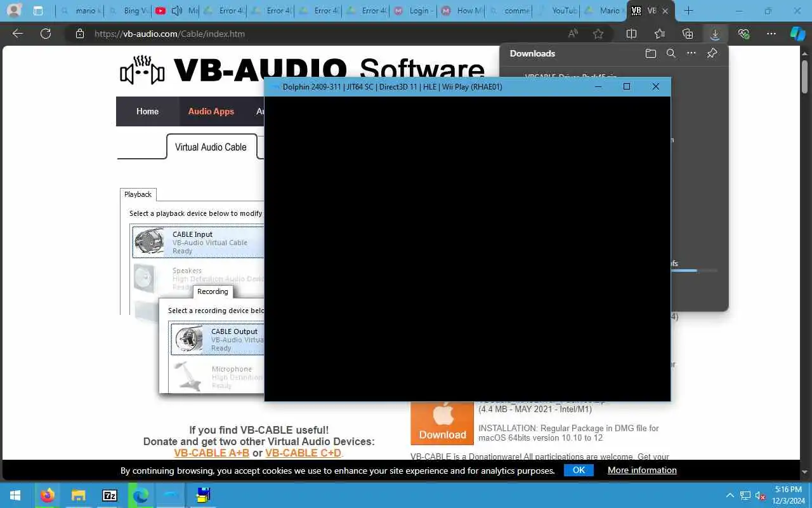This screenshot has width=812, height=508.
Task: Open the Favorites list icon
Action: (x=660, y=34)
